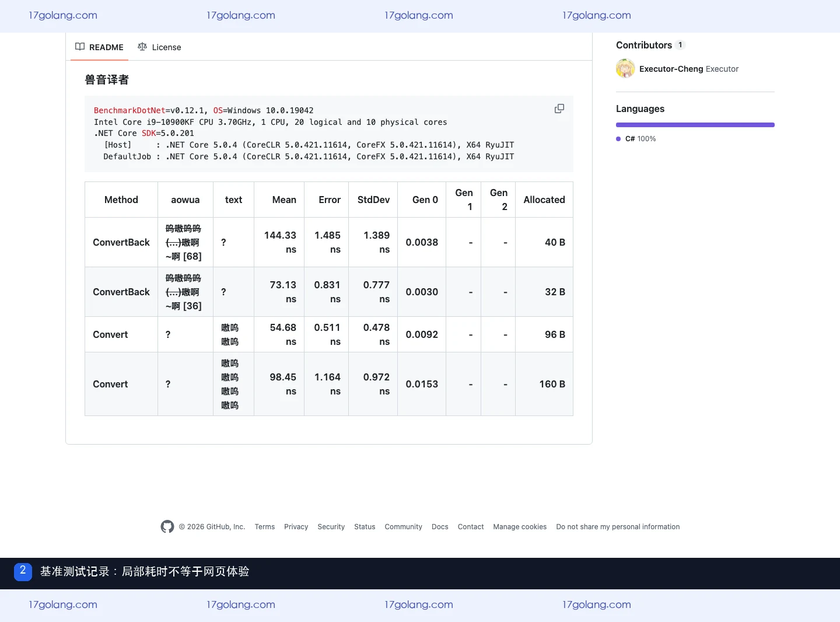Open the Security footer link
Viewport: 840px width, 622px height.
tap(331, 527)
